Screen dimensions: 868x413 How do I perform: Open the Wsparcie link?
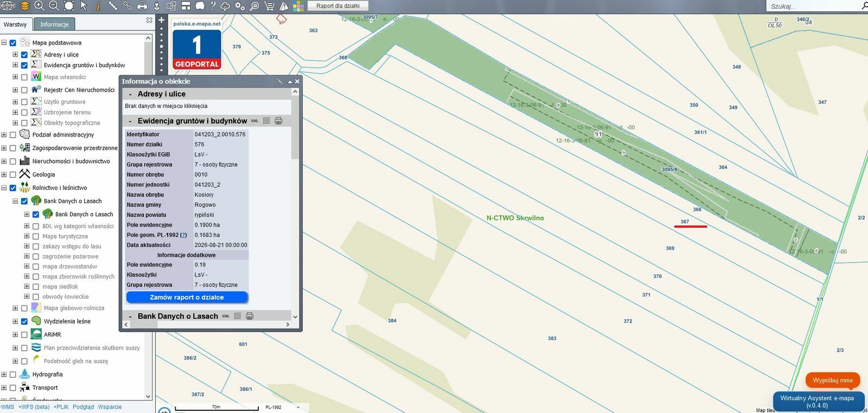110,407
